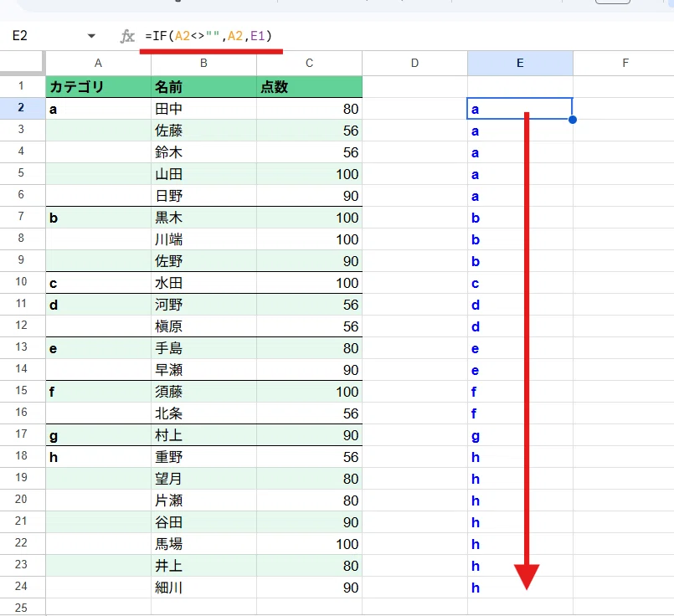
Task: Select the cell containing 槇原
Action: [x=203, y=326]
